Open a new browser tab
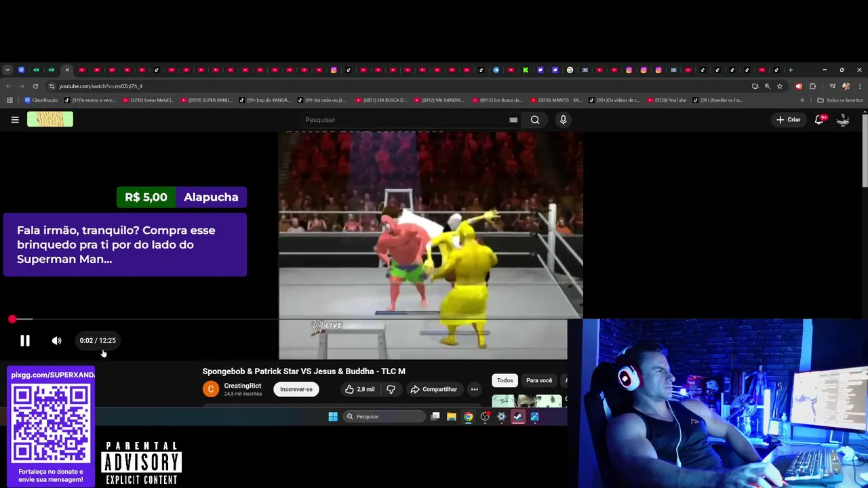Image resolution: width=868 pixels, height=488 pixels. click(x=790, y=70)
